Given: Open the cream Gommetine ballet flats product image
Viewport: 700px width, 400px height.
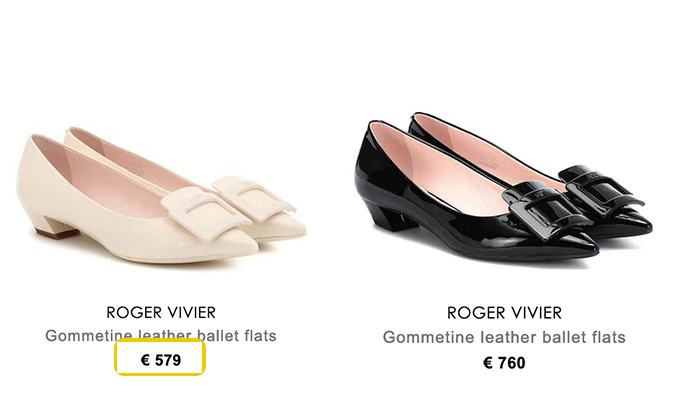Looking at the screenshot, I should (162, 196).
